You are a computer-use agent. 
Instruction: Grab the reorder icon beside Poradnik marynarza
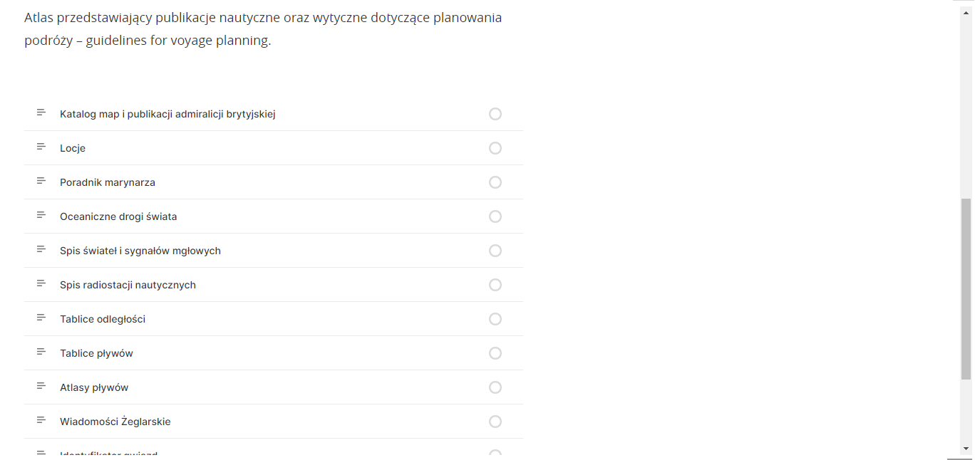41,181
